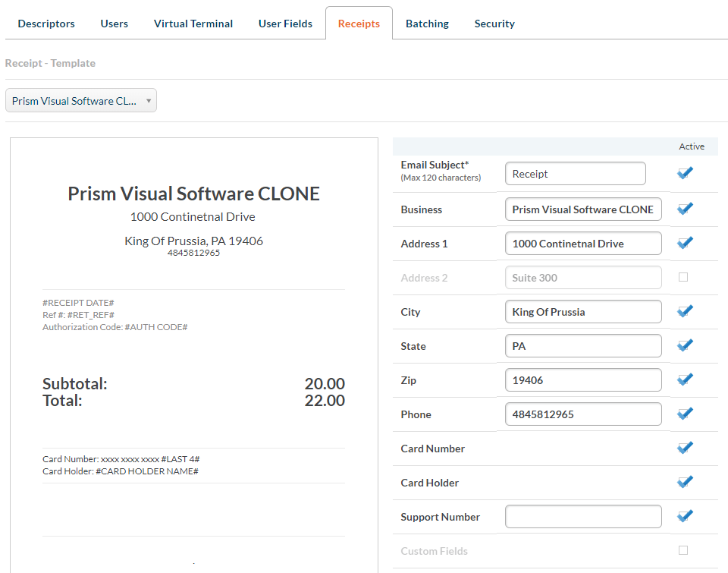The image size is (728, 573).
Task: Click the Address 2 input field
Action: pyautogui.click(x=583, y=278)
